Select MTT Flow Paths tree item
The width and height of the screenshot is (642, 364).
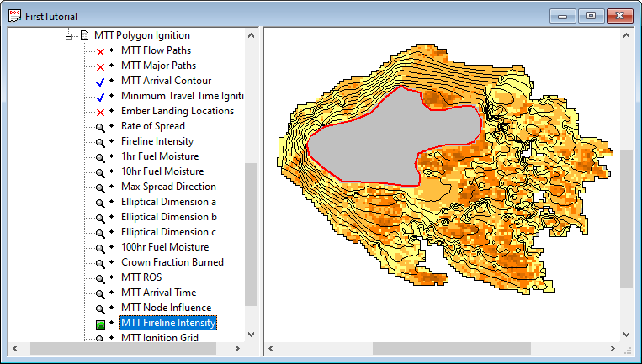click(156, 50)
